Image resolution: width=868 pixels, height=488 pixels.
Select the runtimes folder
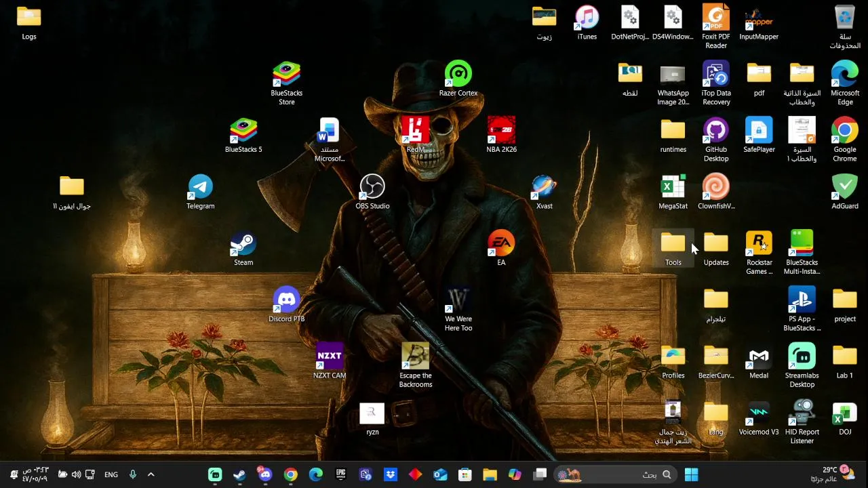pyautogui.click(x=673, y=136)
